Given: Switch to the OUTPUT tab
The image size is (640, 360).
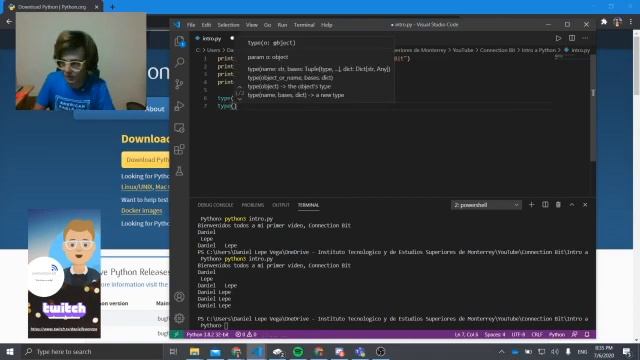Looking at the screenshot, I should point(281,205).
